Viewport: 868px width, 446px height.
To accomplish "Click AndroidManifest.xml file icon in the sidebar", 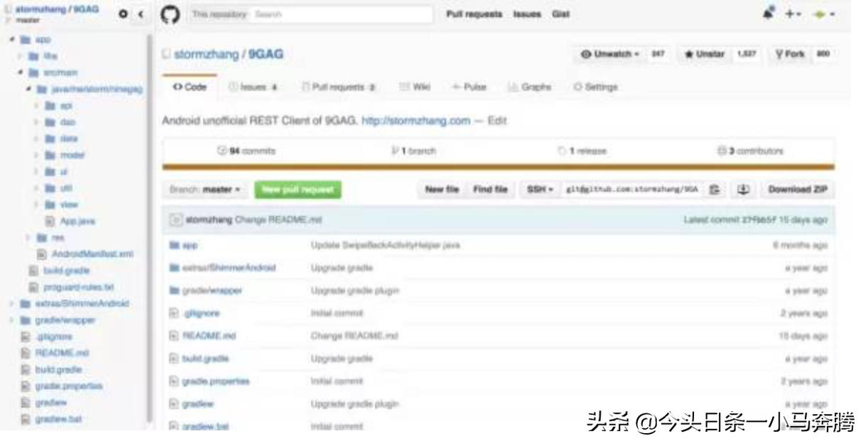I will [42, 254].
